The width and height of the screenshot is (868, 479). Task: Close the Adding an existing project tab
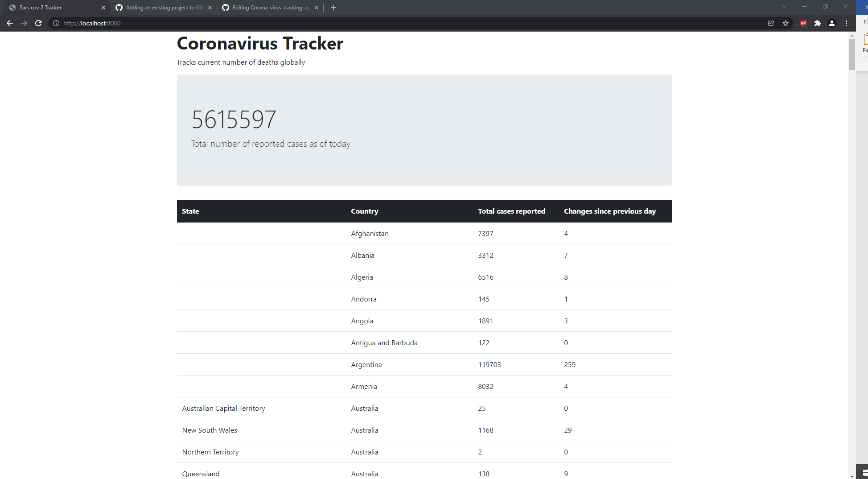[x=210, y=8]
